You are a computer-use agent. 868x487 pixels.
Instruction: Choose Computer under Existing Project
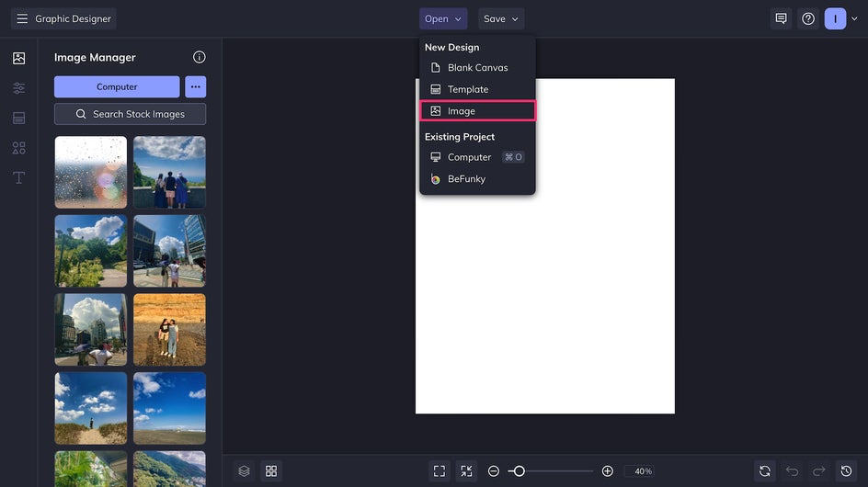tap(477, 157)
